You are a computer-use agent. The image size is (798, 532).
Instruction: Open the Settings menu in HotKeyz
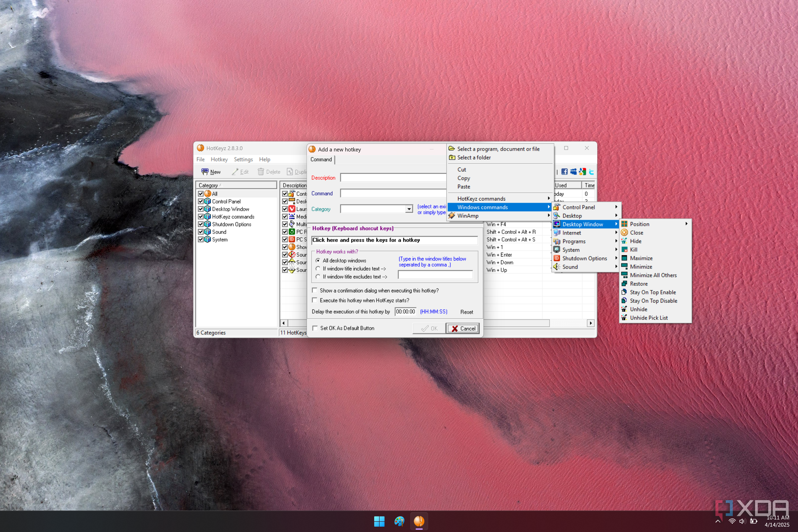click(243, 159)
